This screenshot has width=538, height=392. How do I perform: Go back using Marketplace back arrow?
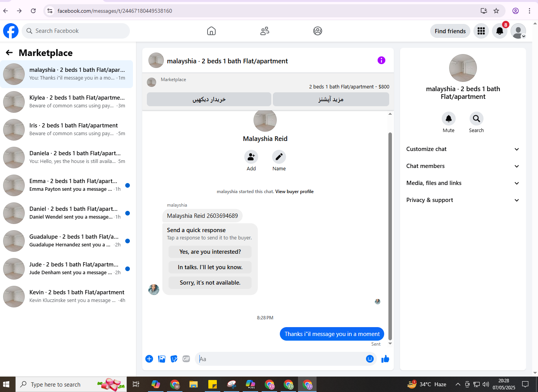click(x=9, y=53)
